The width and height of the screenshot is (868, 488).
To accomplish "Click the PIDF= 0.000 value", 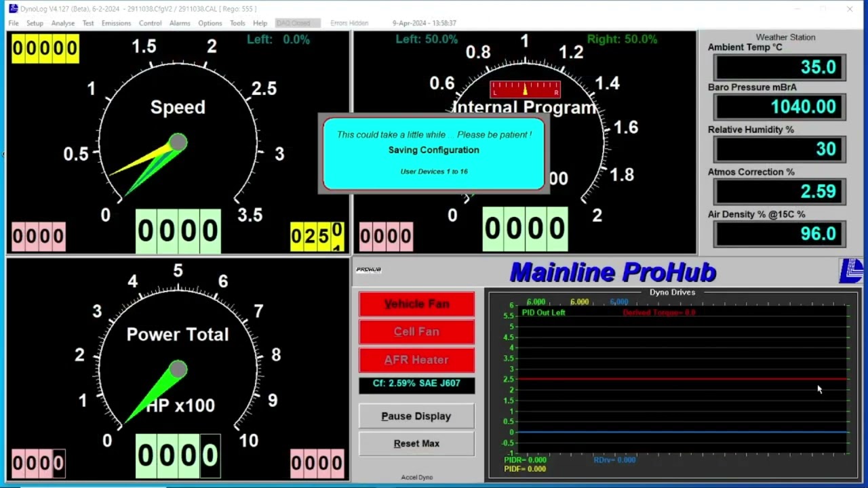I will pos(525,469).
